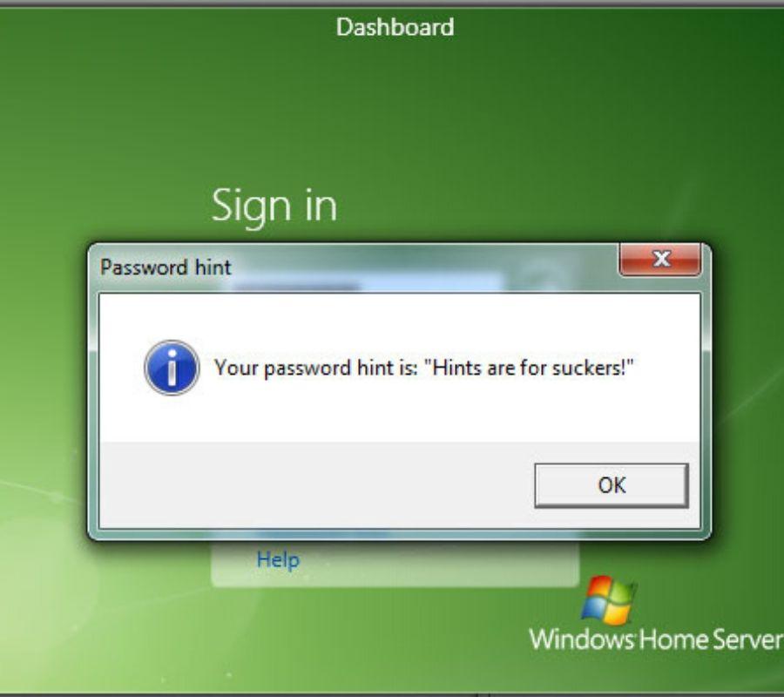Viewport: 784px width, 697px height.
Task: Focus the blurred password field behind the dialog
Action: (368, 282)
